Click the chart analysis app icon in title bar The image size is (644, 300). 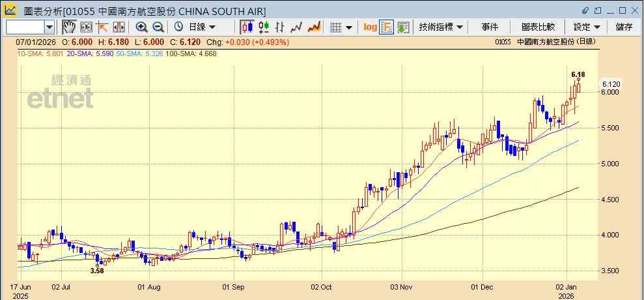pos(10,10)
